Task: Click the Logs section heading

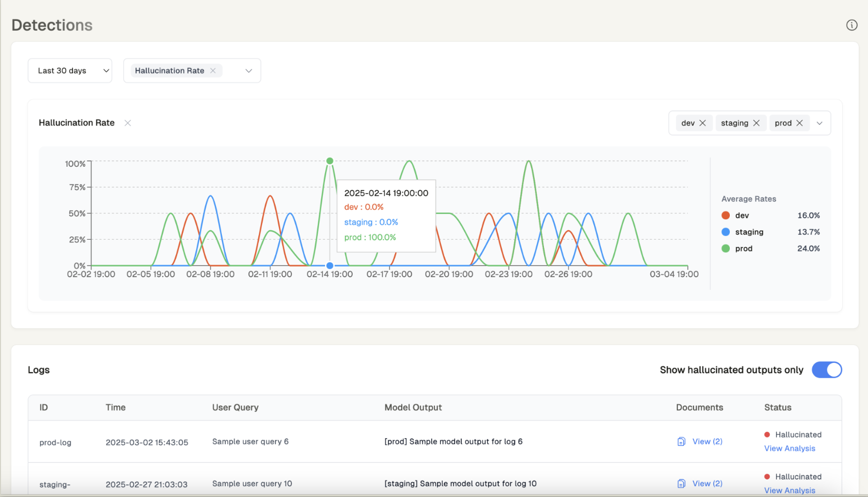Action: point(39,370)
